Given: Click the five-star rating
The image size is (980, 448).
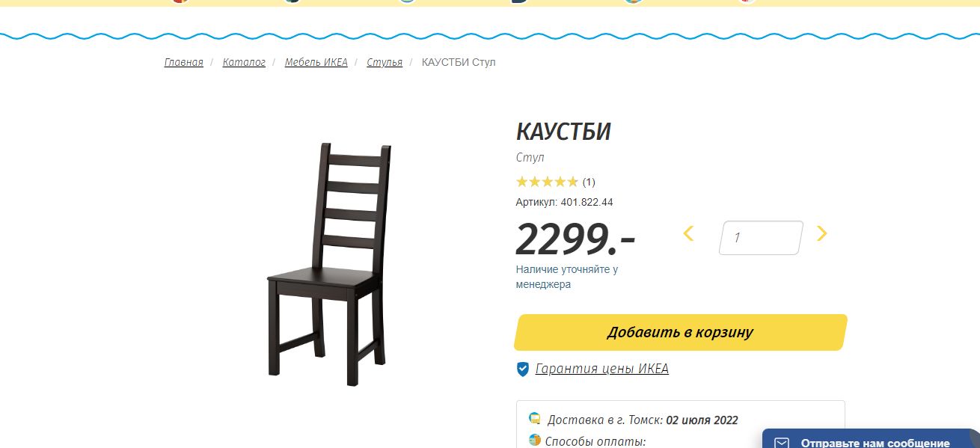Looking at the screenshot, I should click(547, 182).
